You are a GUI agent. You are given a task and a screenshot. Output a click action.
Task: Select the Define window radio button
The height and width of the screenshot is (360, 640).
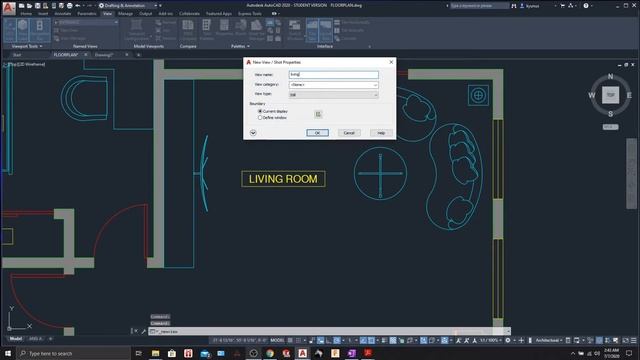[x=260, y=118]
